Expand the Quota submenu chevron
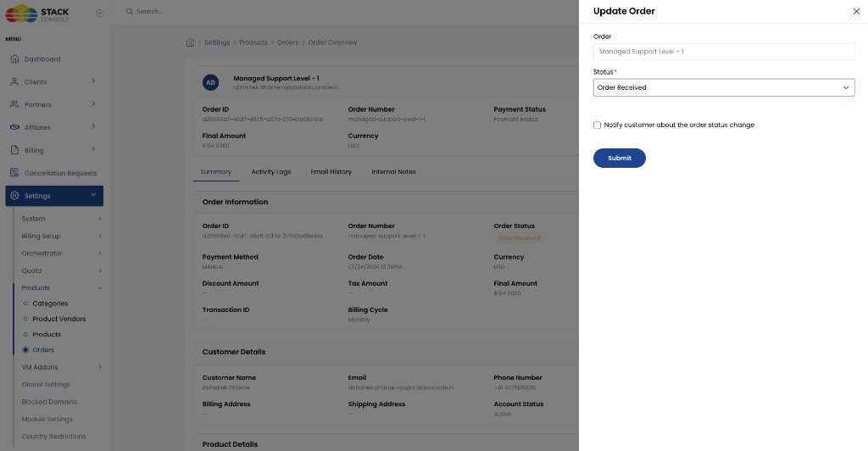868x451 pixels. pos(100,270)
